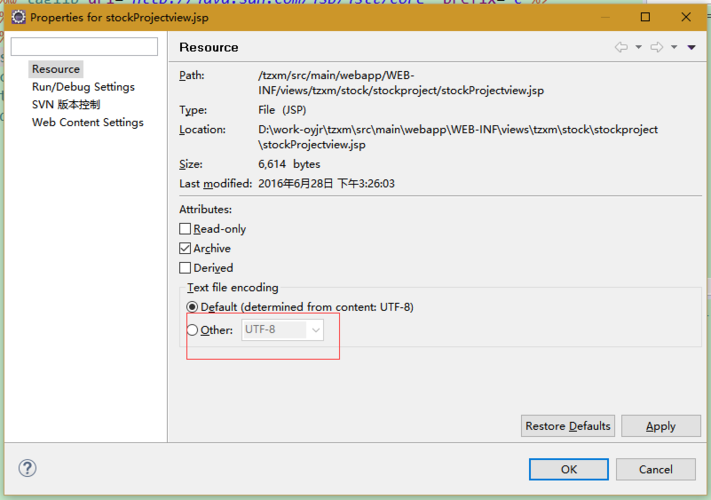The height and width of the screenshot is (500, 711).
Task: Click the Restore Defaults button
Action: [x=568, y=426]
